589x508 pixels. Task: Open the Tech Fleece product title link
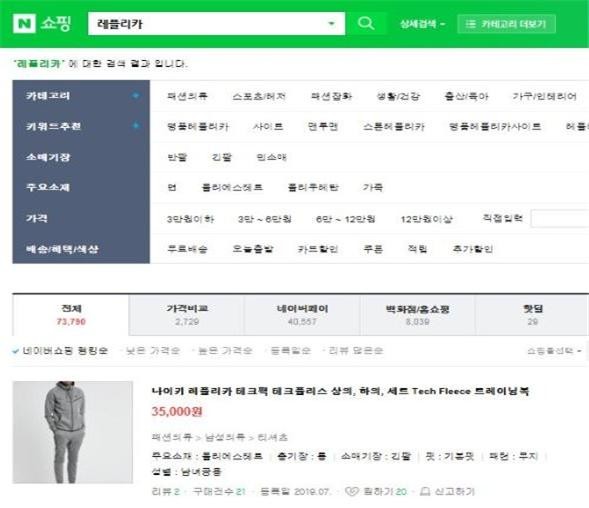pos(340,391)
